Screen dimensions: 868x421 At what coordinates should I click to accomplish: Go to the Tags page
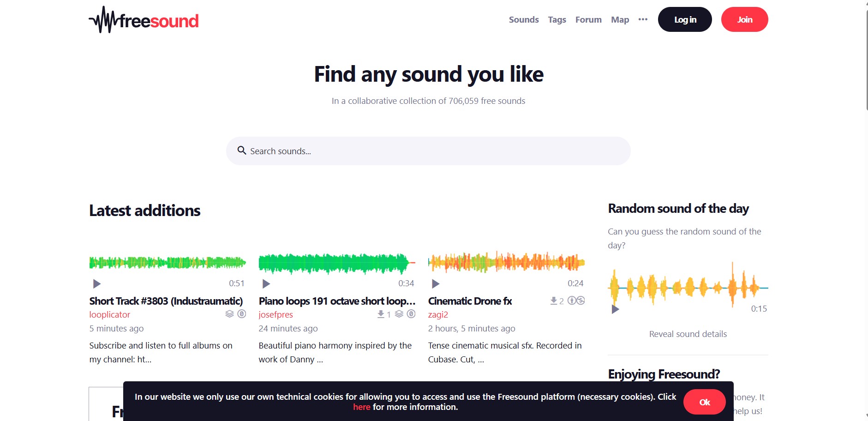click(x=557, y=20)
